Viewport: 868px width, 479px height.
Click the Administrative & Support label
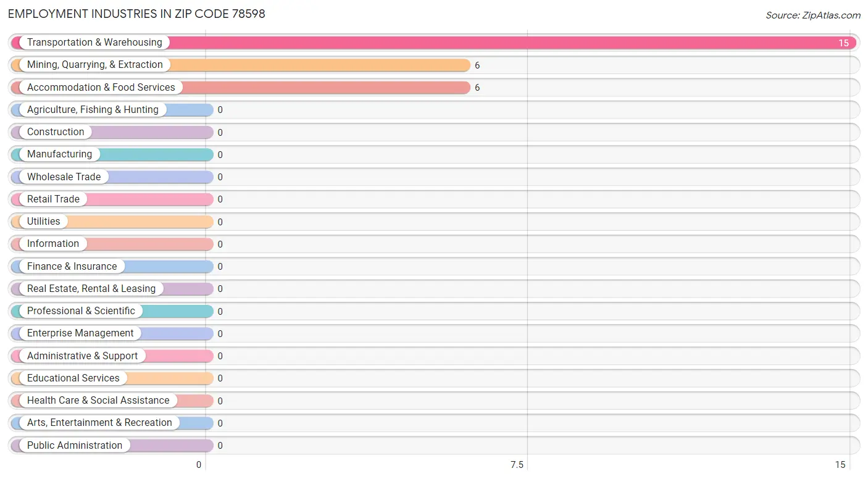point(83,356)
